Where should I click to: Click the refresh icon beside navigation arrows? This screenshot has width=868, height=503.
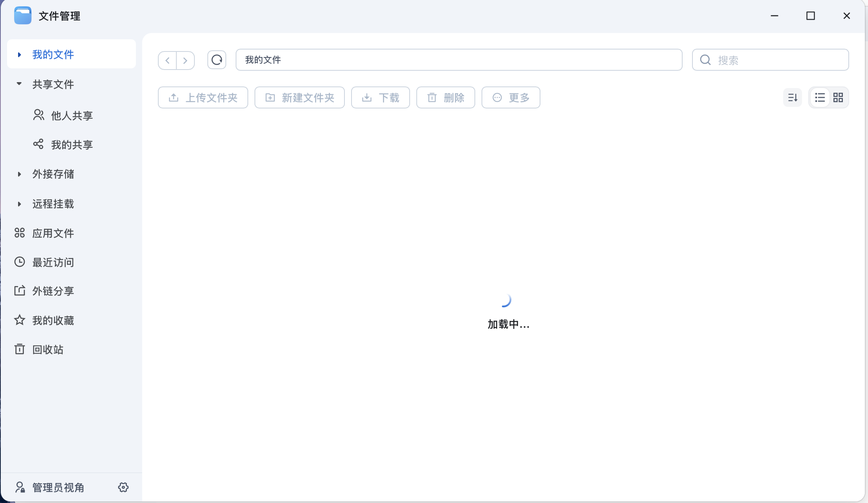(217, 60)
